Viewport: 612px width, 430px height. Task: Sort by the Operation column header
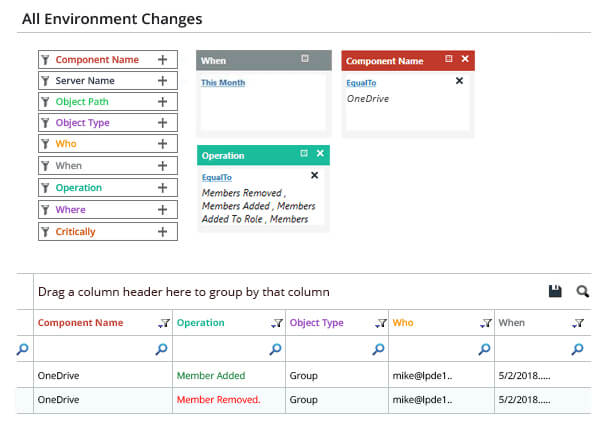click(201, 323)
